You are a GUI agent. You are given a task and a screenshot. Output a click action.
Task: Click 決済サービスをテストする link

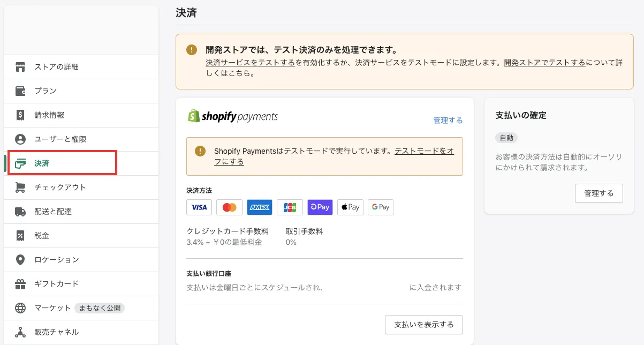coord(251,63)
